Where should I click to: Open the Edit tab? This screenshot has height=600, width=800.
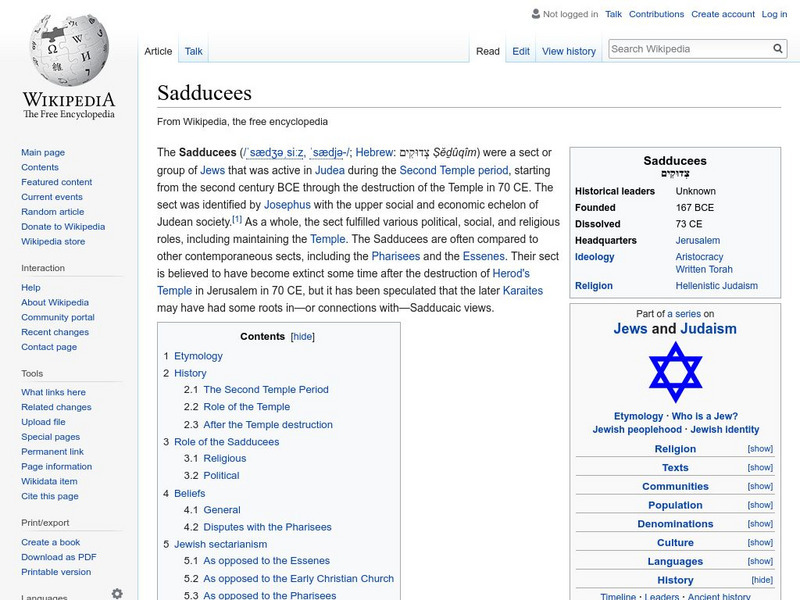pos(521,51)
